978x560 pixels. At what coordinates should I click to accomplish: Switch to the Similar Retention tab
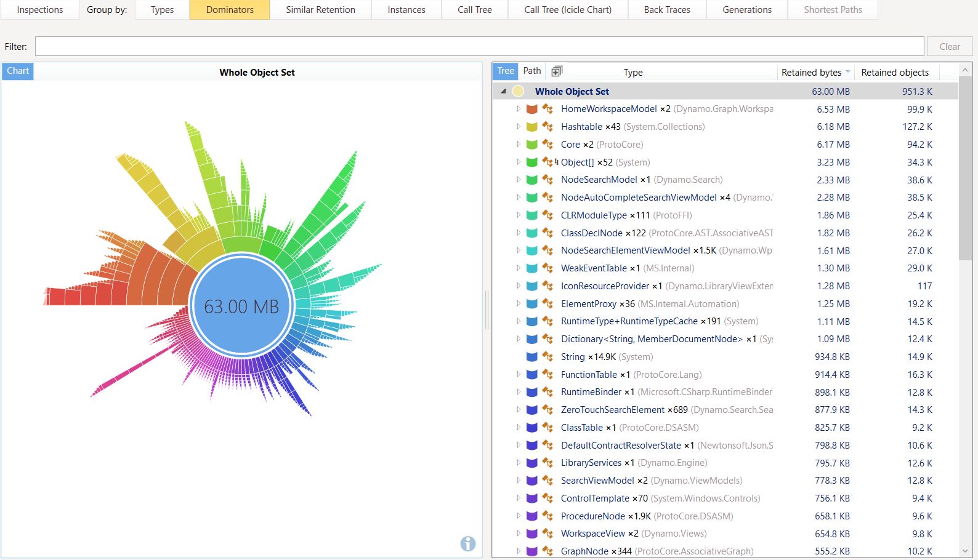click(321, 10)
